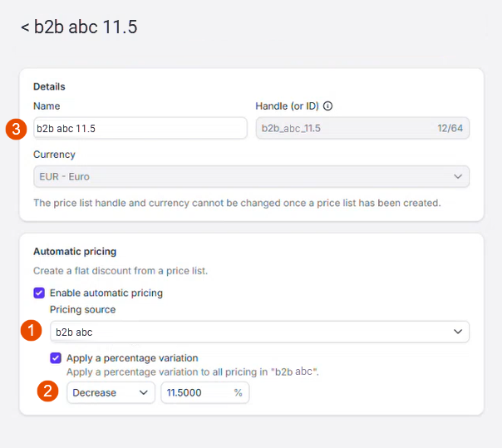This screenshot has height=448, width=502.
Task: Go back via the '<' arrow
Action: point(25,27)
